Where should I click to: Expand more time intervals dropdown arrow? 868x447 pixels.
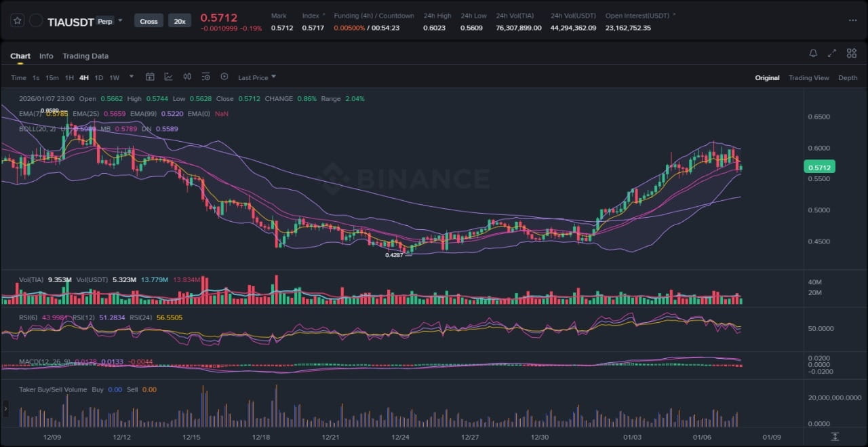[x=132, y=77]
